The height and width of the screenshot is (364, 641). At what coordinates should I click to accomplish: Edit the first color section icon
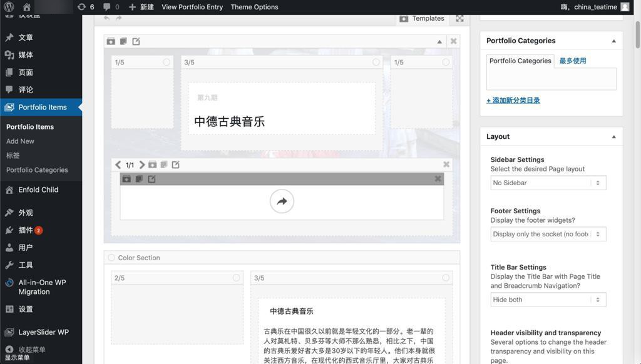coord(136,41)
